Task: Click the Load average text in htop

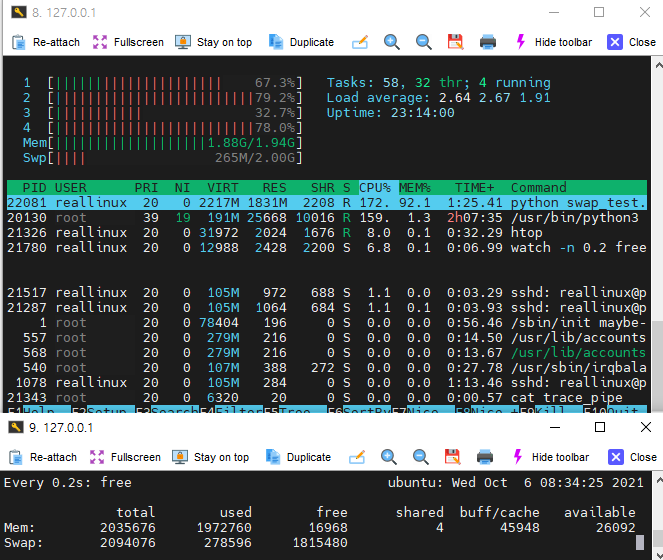Action: (438, 98)
